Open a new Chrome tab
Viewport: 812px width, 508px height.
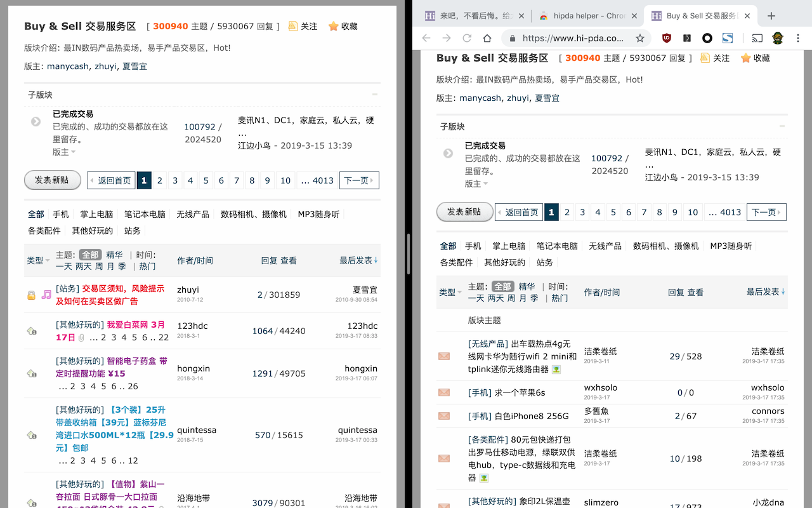[x=771, y=16]
